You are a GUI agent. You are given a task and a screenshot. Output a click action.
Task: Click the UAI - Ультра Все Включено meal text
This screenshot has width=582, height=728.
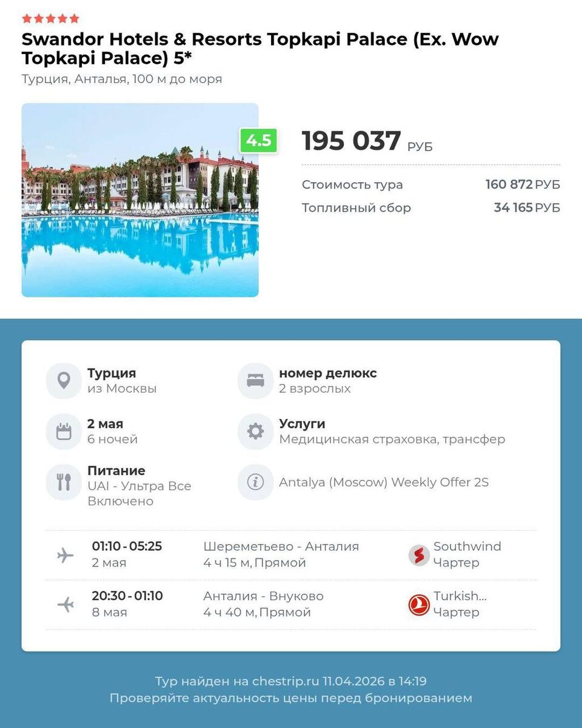[x=139, y=494]
